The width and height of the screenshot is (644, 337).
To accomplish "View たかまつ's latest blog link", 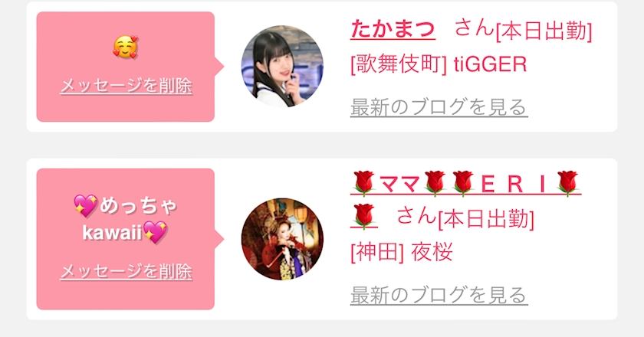I will pos(439,107).
